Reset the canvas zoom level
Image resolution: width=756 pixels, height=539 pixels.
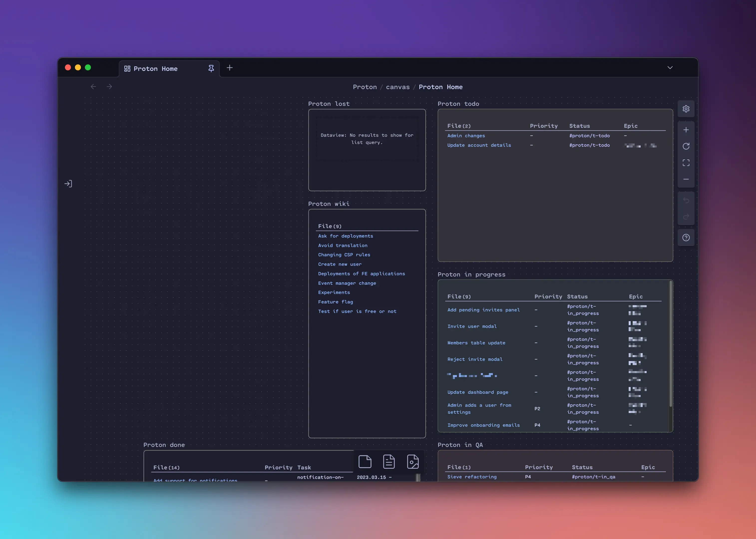[686, 146]
